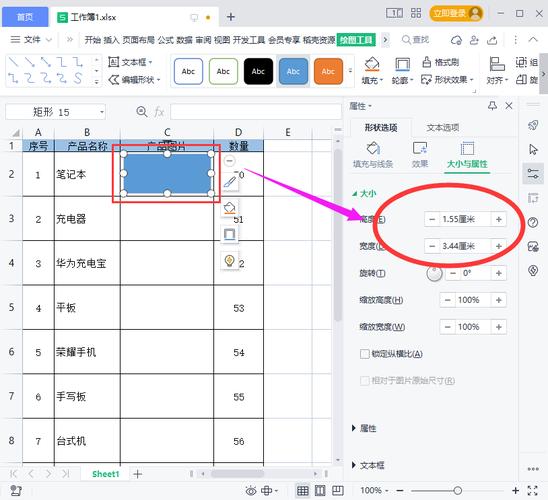Toggle Lock aspect ratio (锁定纵横比) checkbox

pyautogui.click(x=365, y=354)
